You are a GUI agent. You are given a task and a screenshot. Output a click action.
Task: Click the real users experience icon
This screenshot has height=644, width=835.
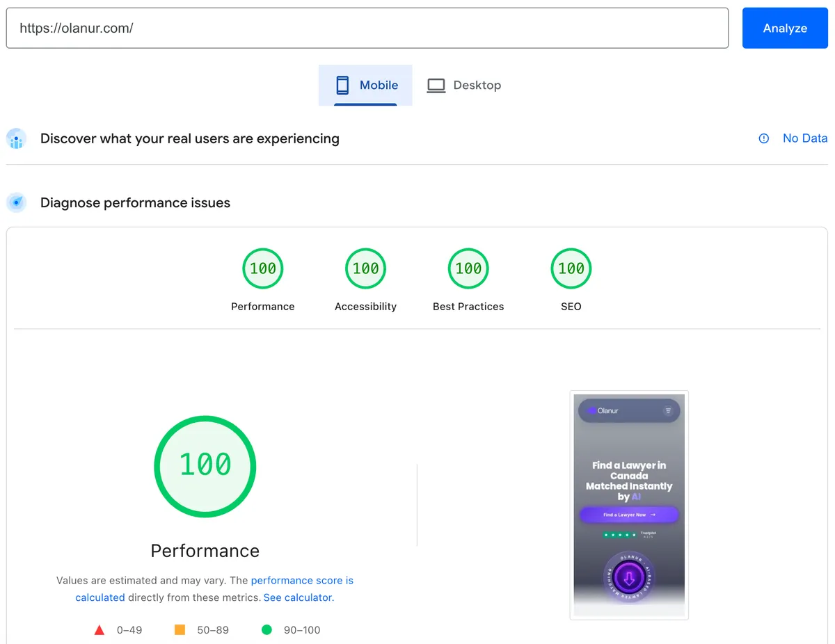pos(16,138)
